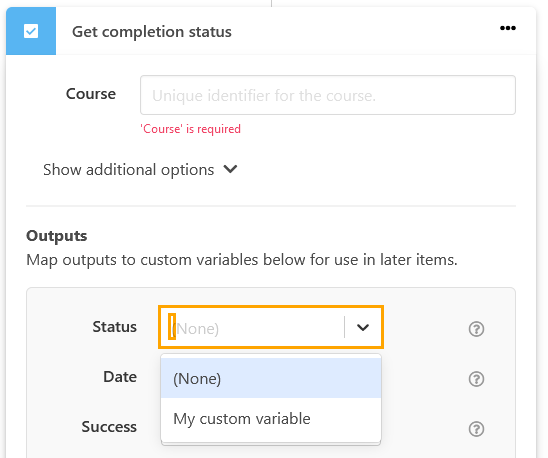548x458 pixels.
Task: Click the Success output label
Action: 109,427
